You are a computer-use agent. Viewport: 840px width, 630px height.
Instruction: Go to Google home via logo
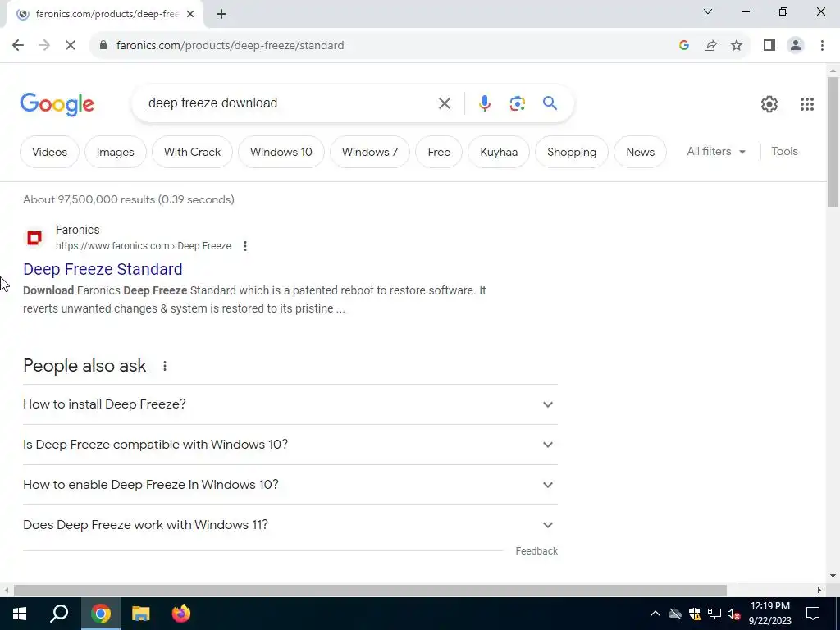(x=57, y=104)
